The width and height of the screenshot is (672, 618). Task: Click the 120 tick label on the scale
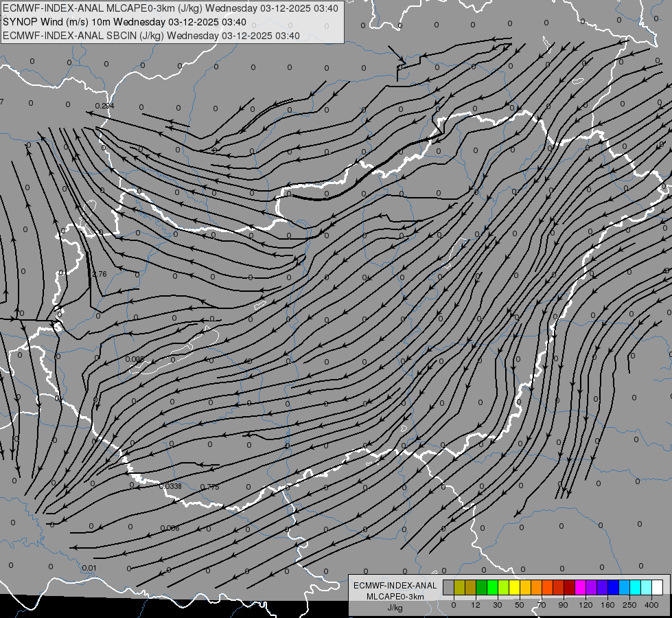[x=586, y=605]
